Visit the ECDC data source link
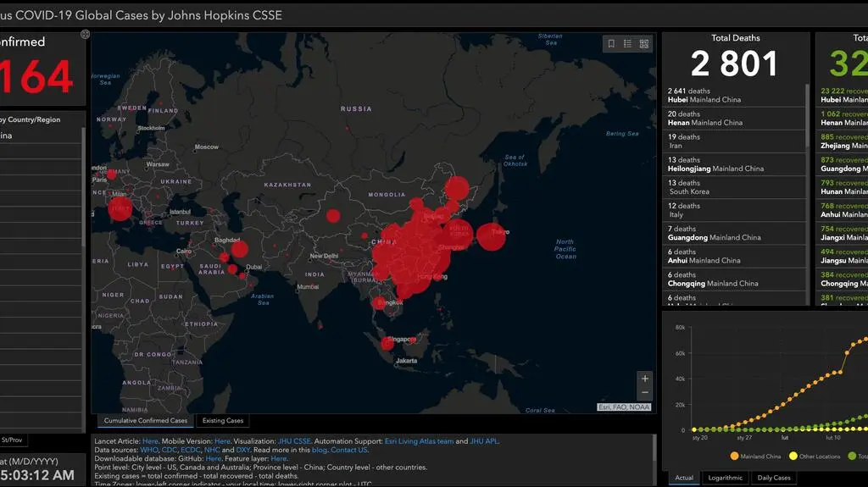This screenshot has height=487, width=868. 190,450
